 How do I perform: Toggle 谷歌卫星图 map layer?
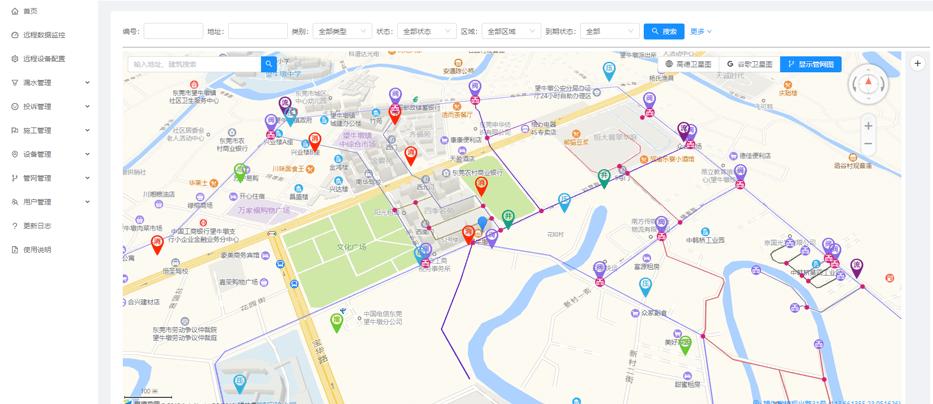point(749,64)
